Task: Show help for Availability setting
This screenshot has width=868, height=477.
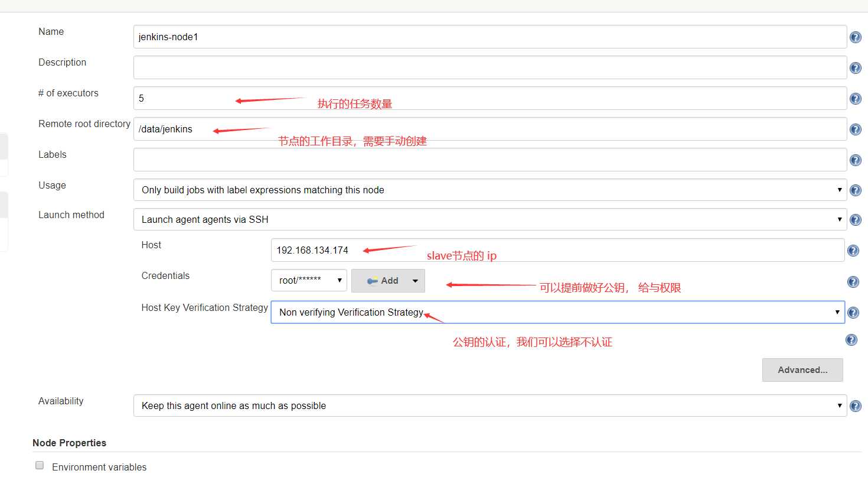Action: tap(855, 406)
